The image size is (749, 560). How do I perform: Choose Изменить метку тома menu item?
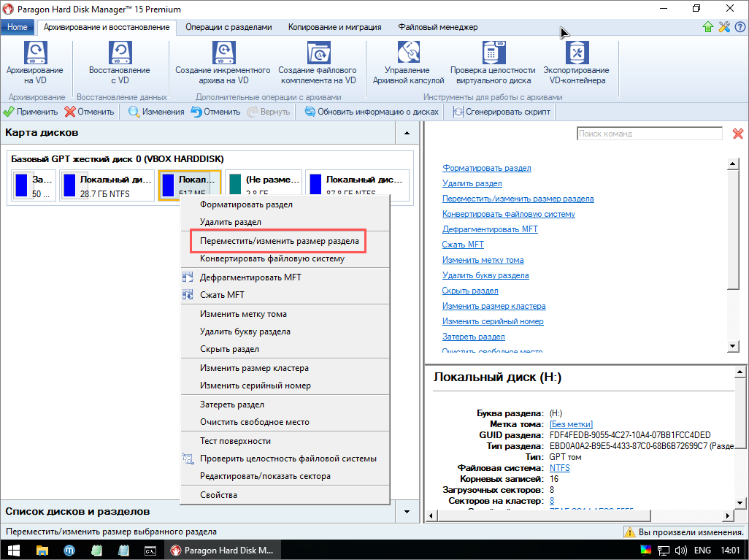coord(285,314)
